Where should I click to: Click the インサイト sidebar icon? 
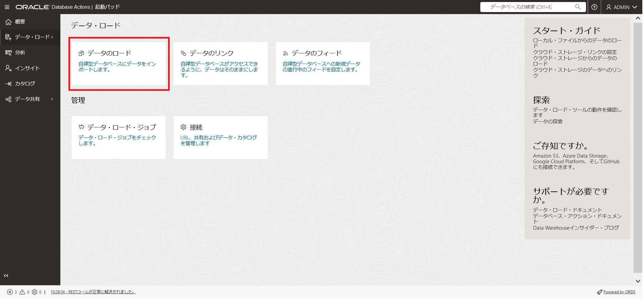8,68
